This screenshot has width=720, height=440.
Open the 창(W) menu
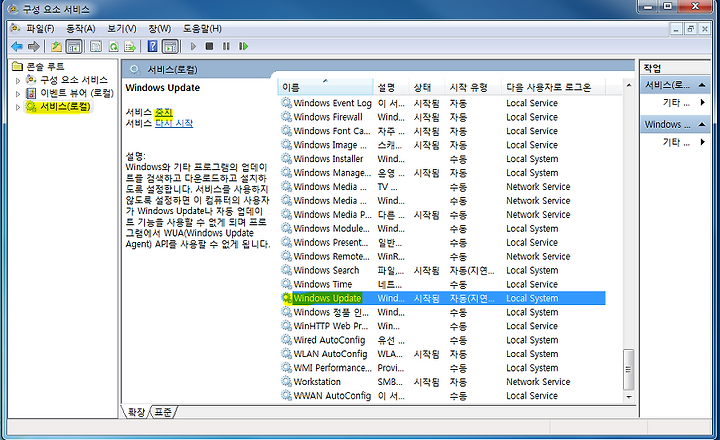159,28
